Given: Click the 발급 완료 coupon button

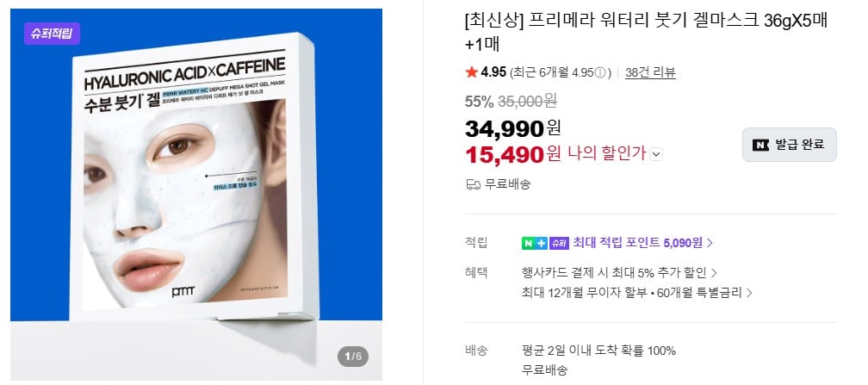Looking at the screenshot, I should [790, 145].
